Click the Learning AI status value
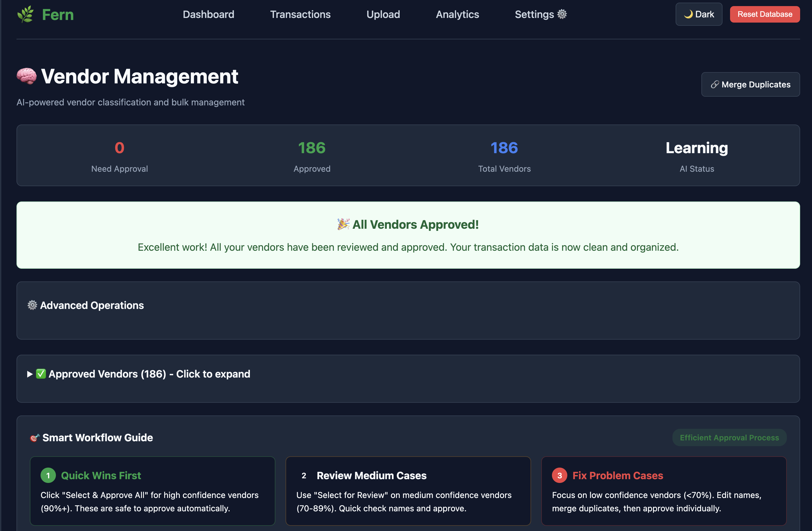 pos(697,148)
